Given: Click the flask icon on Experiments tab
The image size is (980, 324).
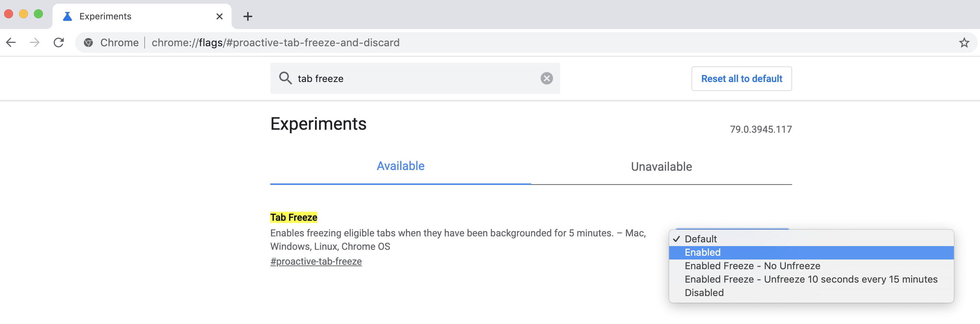Looking at the screenshot, I should (x=67, y=16).
